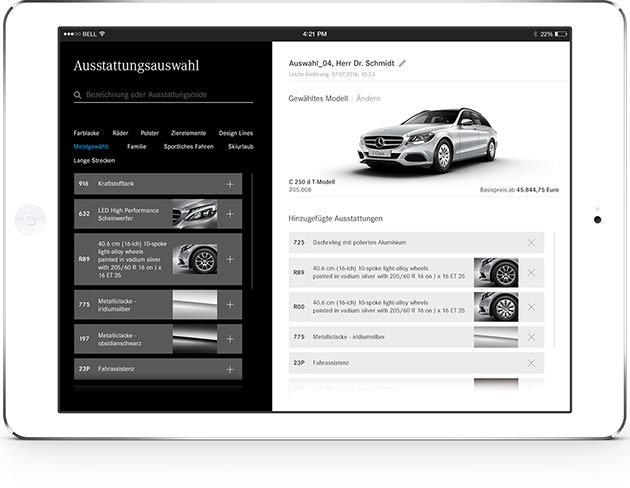Click the Basispreis ab 45.844,75 Euro text
This screenshot has height=488, width=630.
(519, 190)
